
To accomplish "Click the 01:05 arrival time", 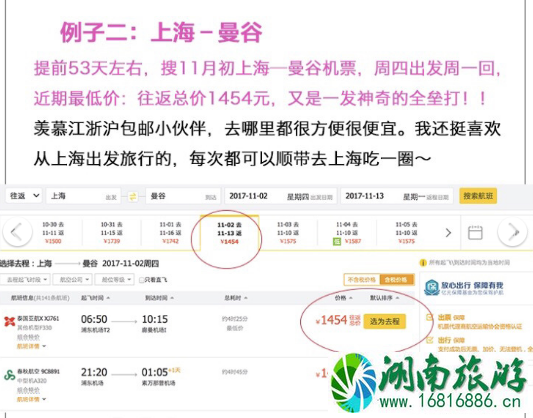I will coord(155,372).
